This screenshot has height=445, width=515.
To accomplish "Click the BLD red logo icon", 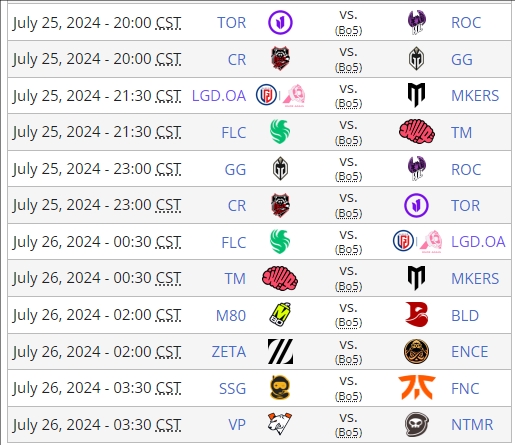I will [x=417, y=315].
